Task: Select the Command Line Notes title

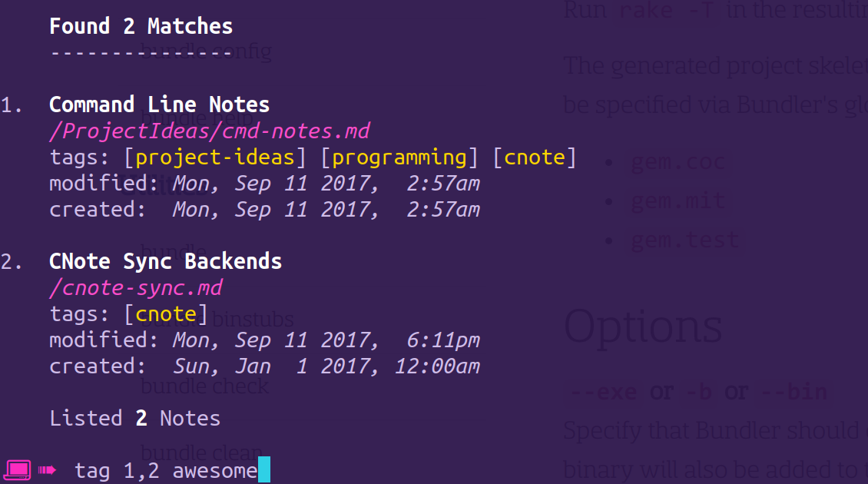Action: tap(160, 104)
